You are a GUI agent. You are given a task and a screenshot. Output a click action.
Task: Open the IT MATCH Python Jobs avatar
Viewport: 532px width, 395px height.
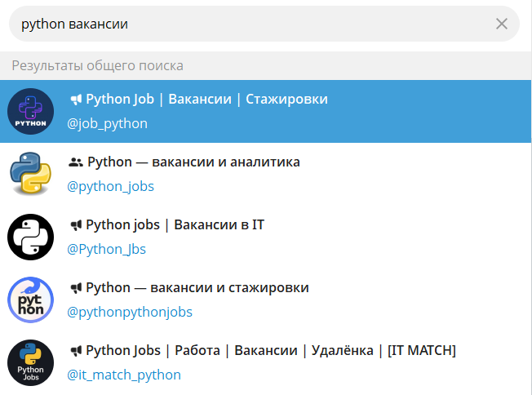tap(30, 362)
